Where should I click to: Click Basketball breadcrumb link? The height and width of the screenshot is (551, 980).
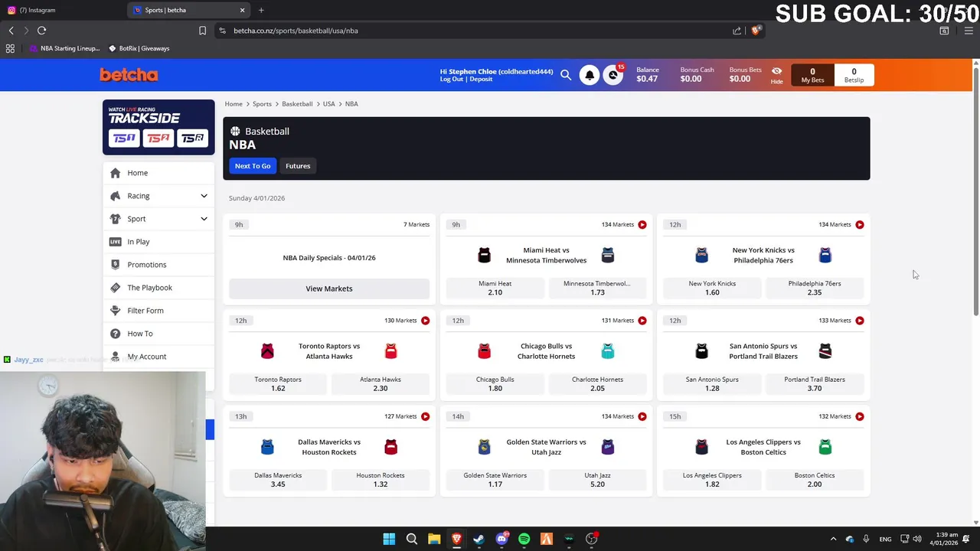coord(297,104)
